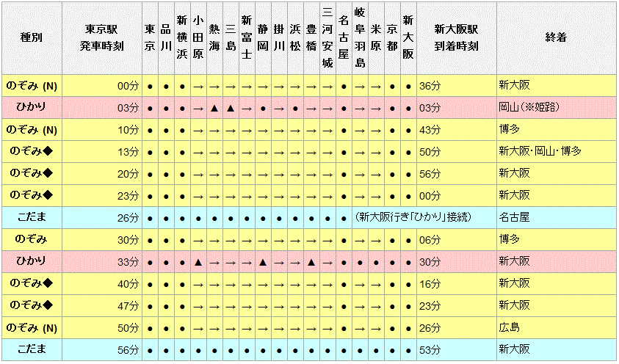This screenshot has width=619, height=364.
Task: Click the ▲ under 三島 in the 03分 ひかり row
Action: (231, 108)
